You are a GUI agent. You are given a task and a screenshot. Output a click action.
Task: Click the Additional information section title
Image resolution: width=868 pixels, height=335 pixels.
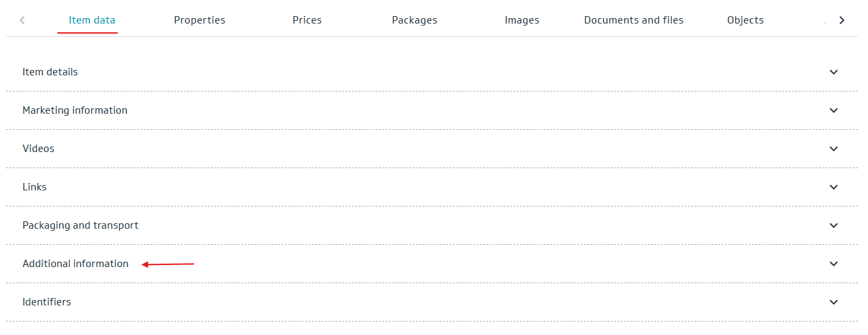pyautogui.click(x=75, y=264)
